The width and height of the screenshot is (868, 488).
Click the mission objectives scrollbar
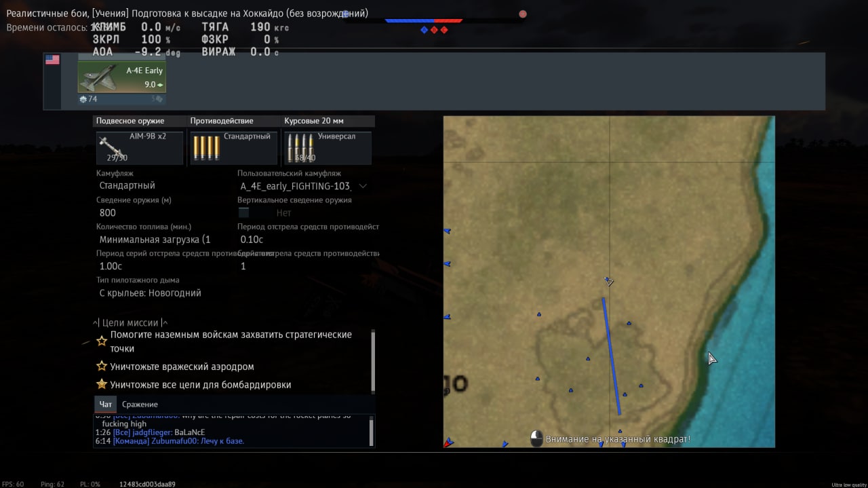coord(372,362)
